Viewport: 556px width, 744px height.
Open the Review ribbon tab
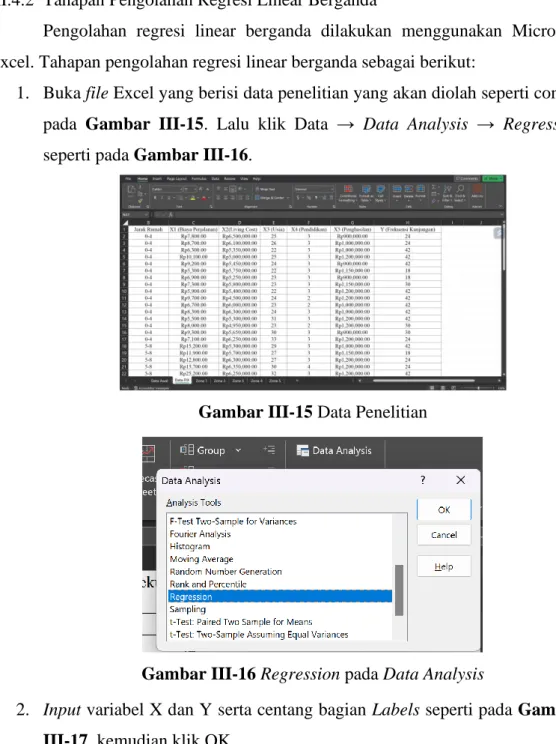coord(230,179)
